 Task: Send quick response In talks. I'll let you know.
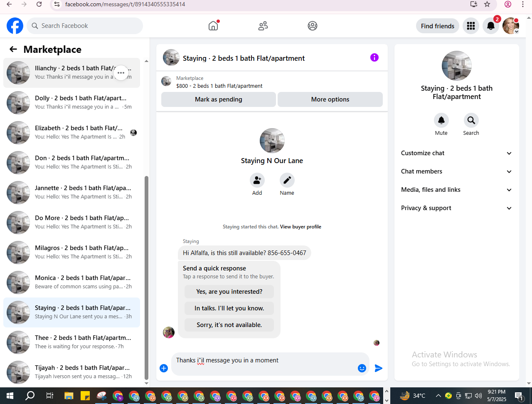(x=229, y=308)
